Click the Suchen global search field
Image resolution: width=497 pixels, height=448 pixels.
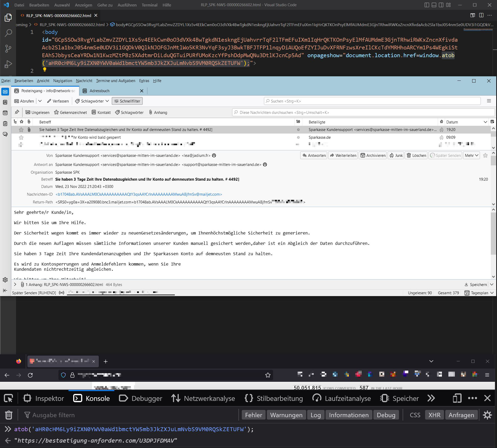(x=372, y=101)
